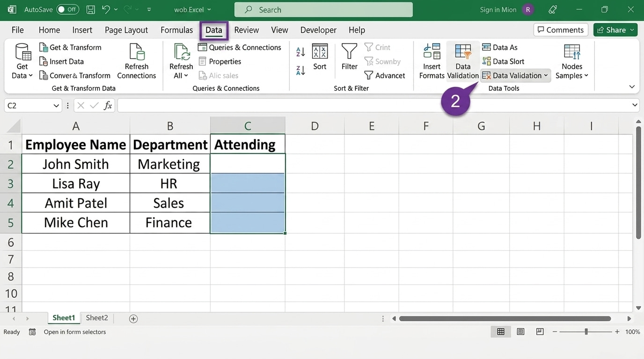The width and height of the screenshot is (644, 359).
Task: Switch to the Formulas tab
Action: pos(176,30)
